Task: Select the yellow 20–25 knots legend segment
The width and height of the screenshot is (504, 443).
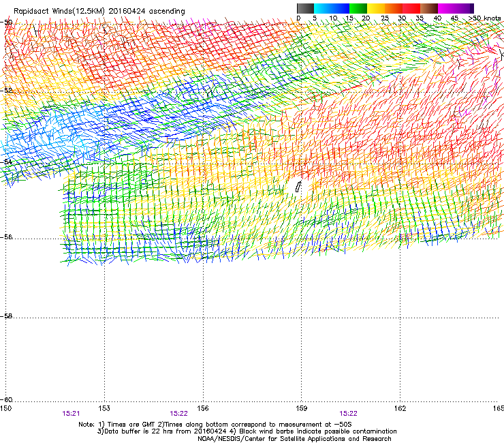Action: tap(376, 8)
